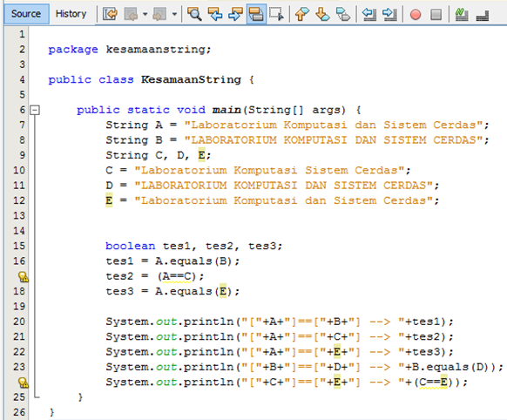Click Next Bookmark arrow icon
Viewport: 507px width, 420px height.
[322, 14]
